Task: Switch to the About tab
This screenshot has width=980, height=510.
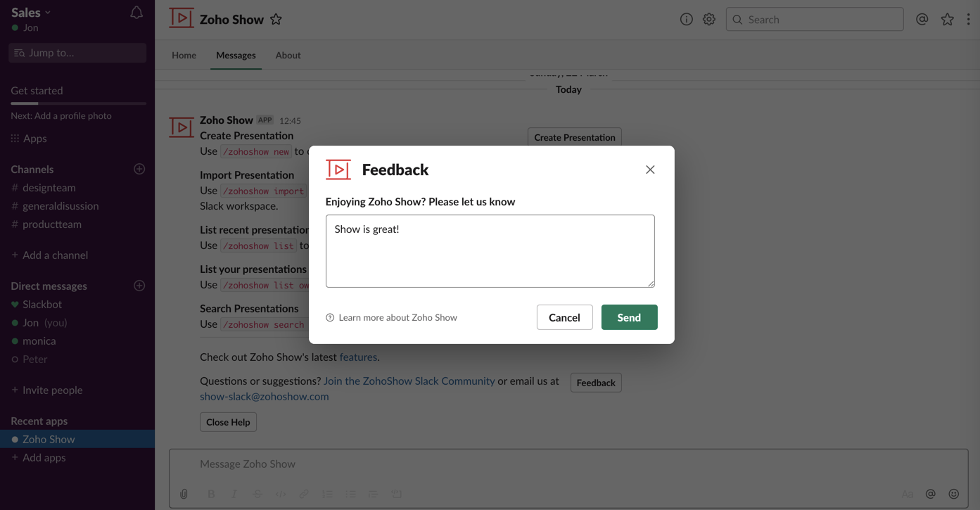Action: 288,55
